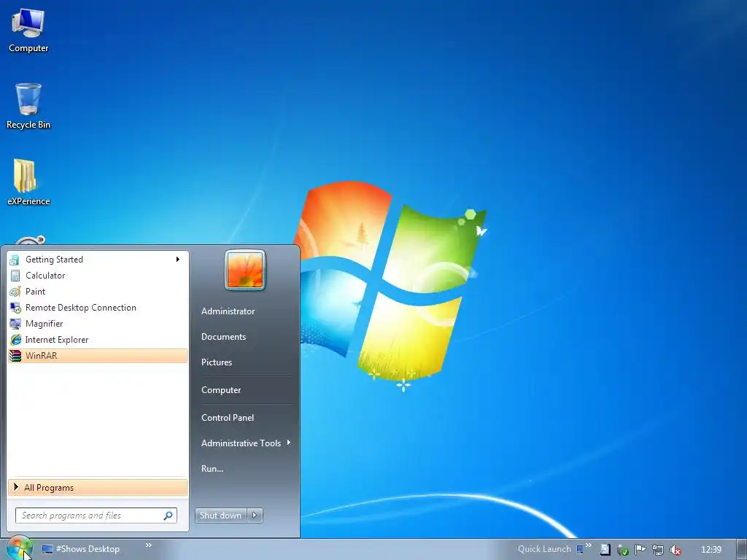Launch Paint from the Start menu
The image size is (747, 560).
click(x=98, y=292)
